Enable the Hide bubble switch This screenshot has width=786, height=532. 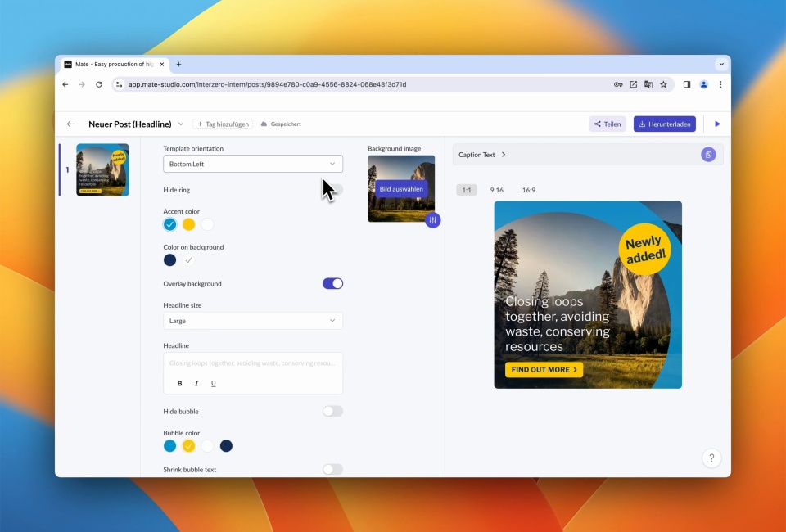333,411
